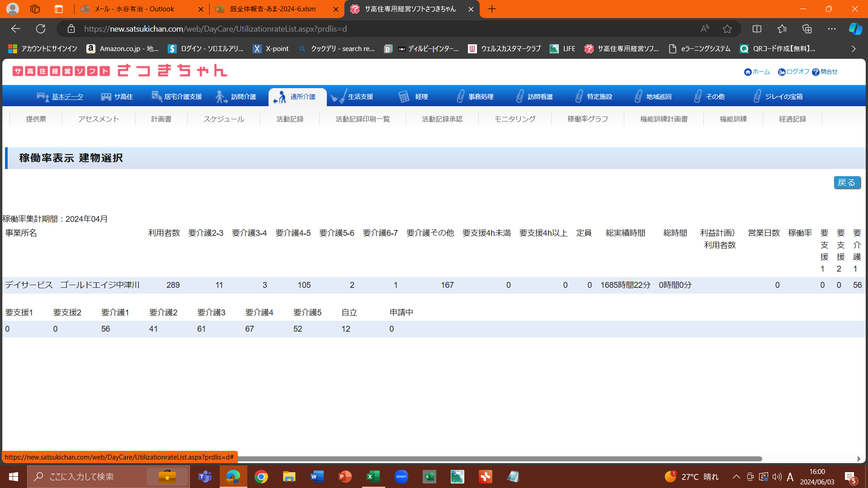
Task: Open Edge Copilot sidebar icon
Action: tap(855, 29)
